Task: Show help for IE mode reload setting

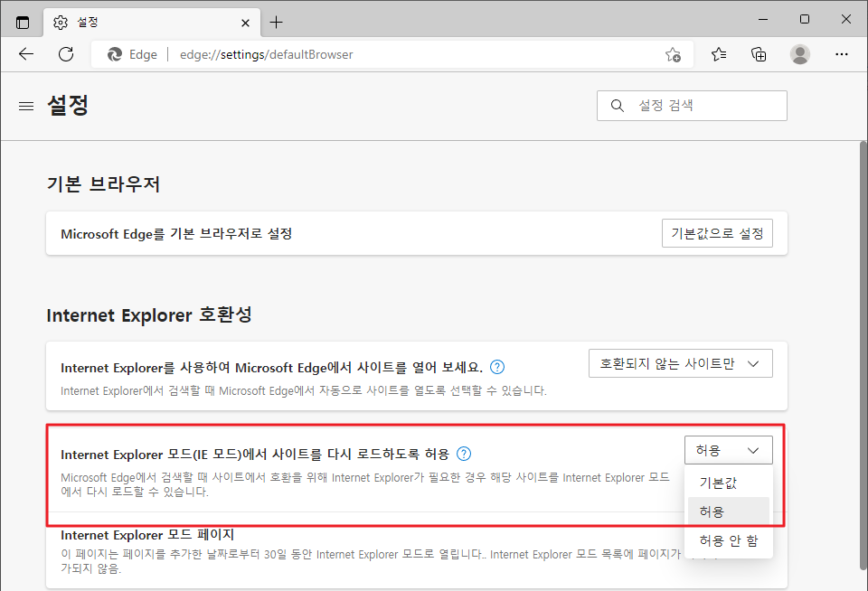Action: click(463, 454)
